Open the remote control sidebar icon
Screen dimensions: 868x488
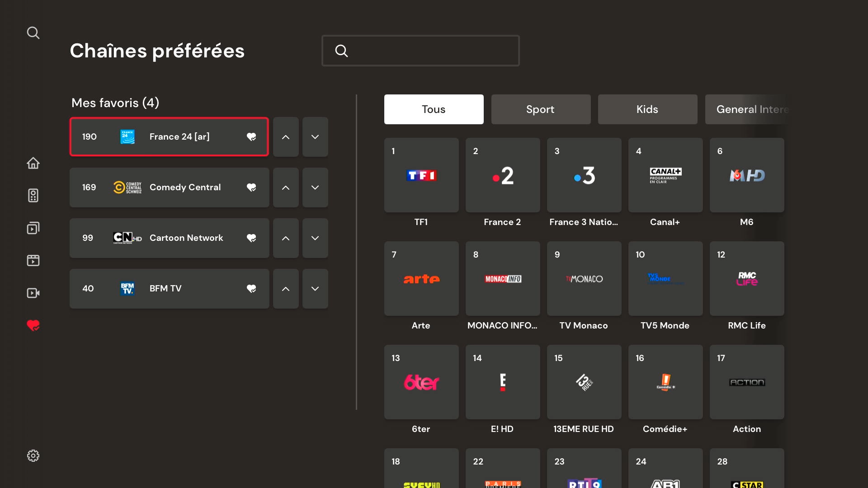33,195
